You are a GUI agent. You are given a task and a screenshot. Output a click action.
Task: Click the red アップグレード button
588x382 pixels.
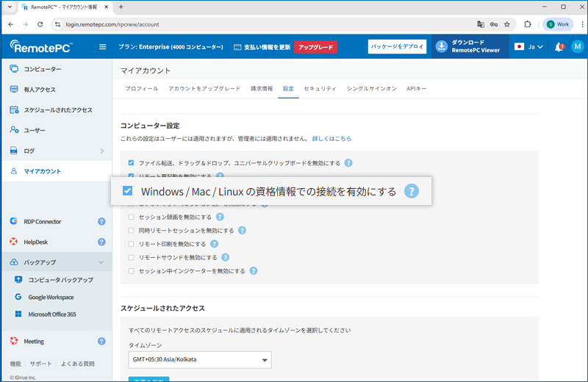(x=316, y=47)
